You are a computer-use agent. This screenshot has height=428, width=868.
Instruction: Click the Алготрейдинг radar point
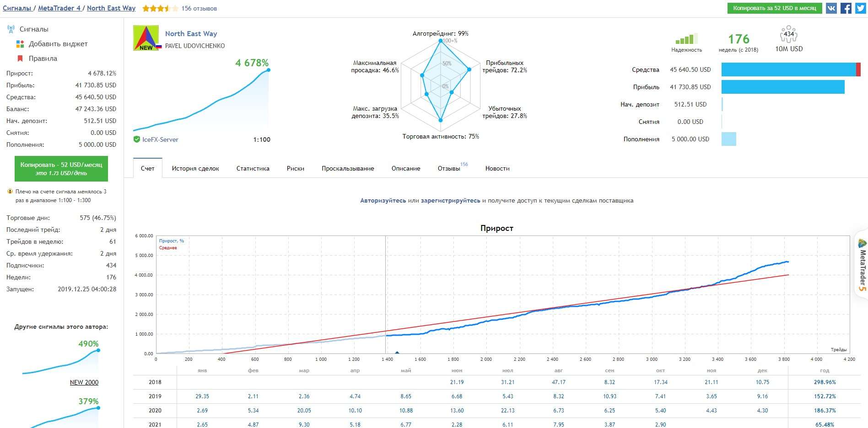click(x=441, y=41)
